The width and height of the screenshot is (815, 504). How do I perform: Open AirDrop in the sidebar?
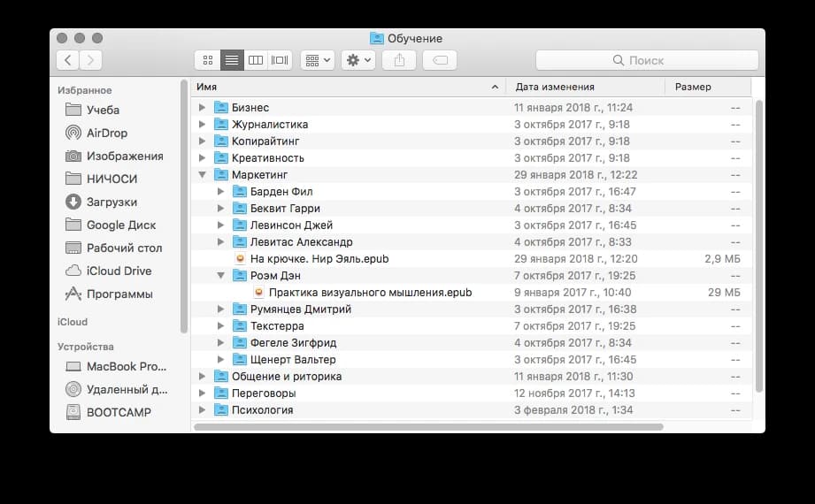coord(106,133)
